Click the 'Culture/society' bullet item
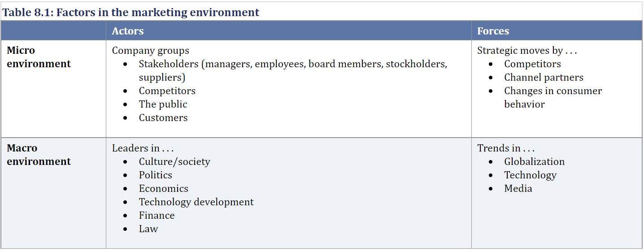Viewport: 644px width, 251px height. pos(174,161)
